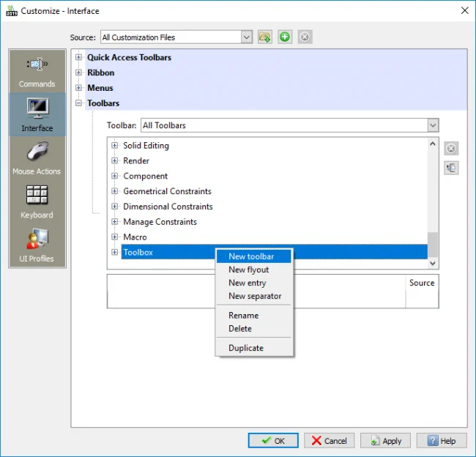The height and width of the screenshot is (457, 476).
Task: Open the All Toolbars dropdown
Action: coord(433,125)
